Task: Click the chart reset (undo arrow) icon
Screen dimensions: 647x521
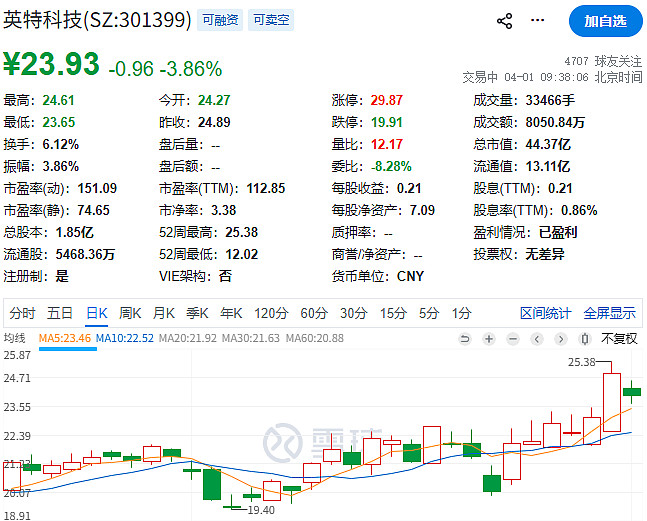Action: [x=465, y=339]
